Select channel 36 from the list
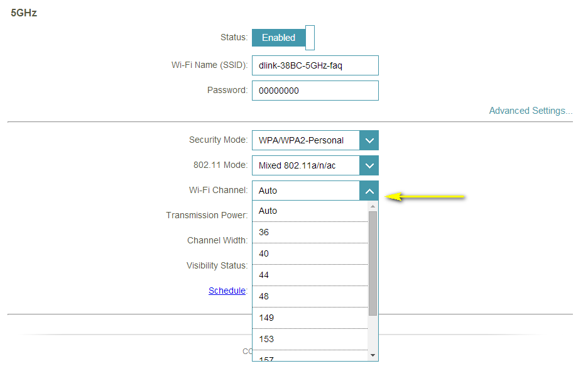 (309, 233)
